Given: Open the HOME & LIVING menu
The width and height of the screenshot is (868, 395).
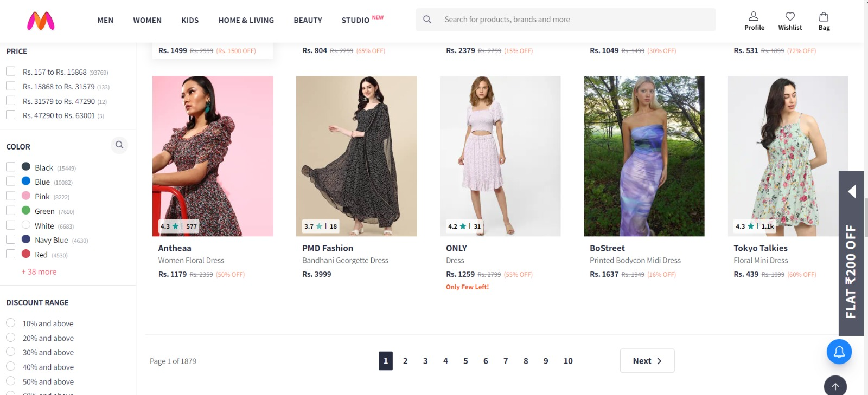Looking at the screenshot, I should click(246, 21).
